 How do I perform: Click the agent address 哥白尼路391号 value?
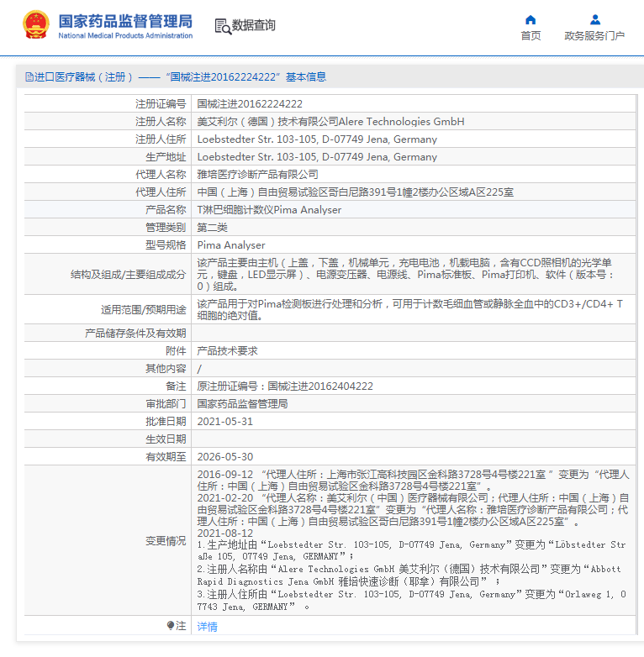(355, 192)
